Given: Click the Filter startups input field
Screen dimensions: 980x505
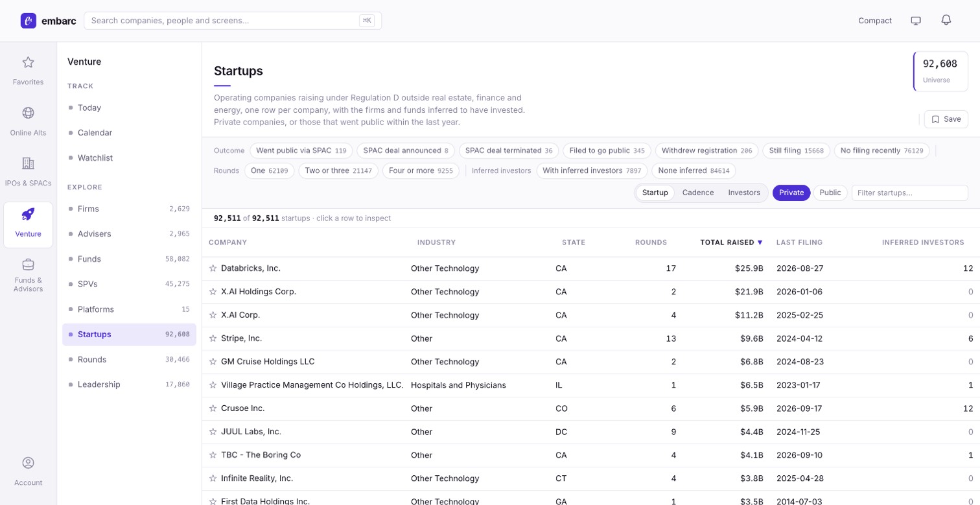Looking at the screenshot, I should tap(909, 193).
